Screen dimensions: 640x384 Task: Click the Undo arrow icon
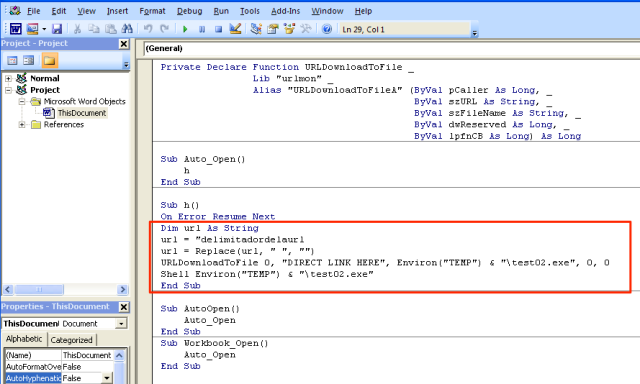tap(148, 29)
